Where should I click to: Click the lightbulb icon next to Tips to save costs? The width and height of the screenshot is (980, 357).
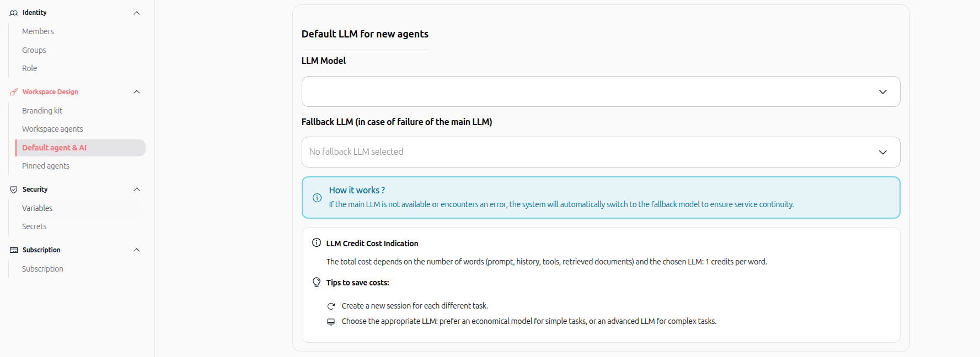(x=317, y=282)
